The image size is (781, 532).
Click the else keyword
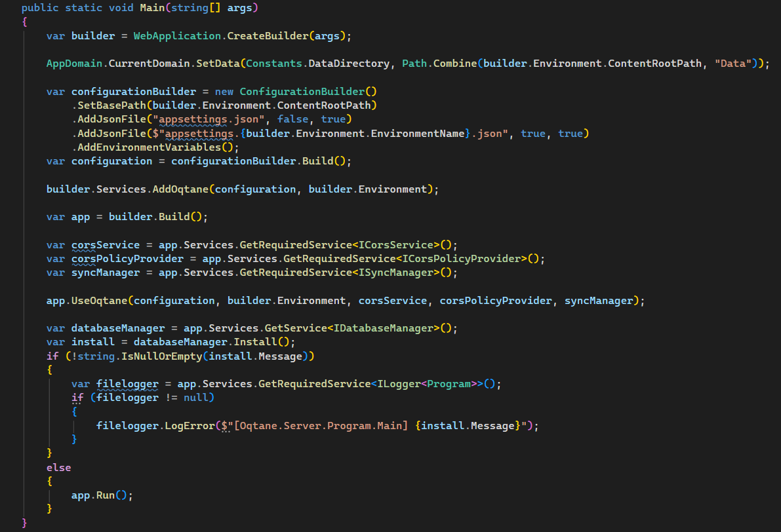pyautogui.click(x=58, y=467)
